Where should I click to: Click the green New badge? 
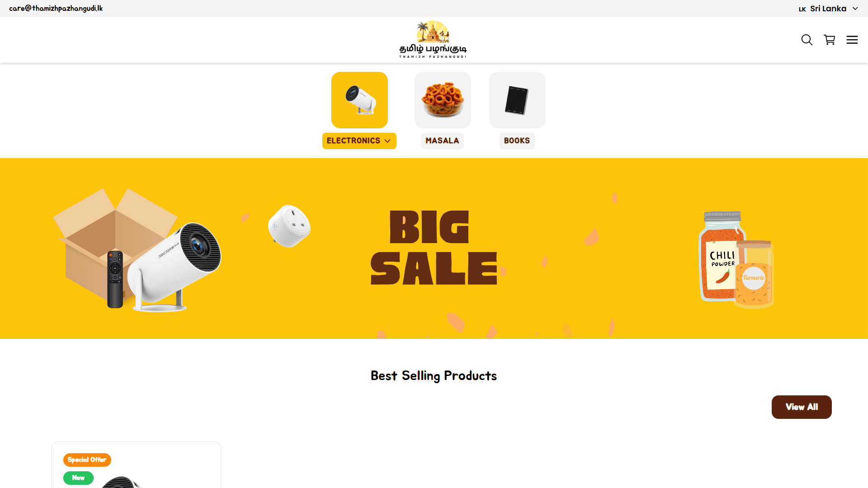(x=78, y=478)
